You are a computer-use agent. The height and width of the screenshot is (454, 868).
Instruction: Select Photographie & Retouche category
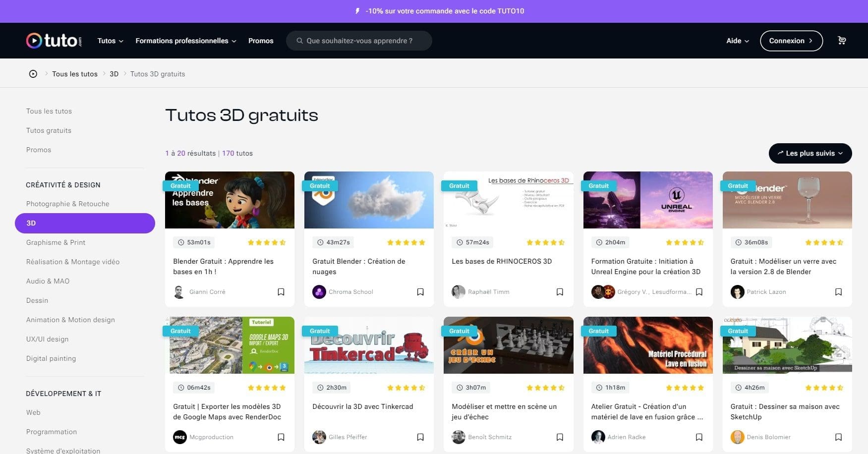(x=67, y=204)
